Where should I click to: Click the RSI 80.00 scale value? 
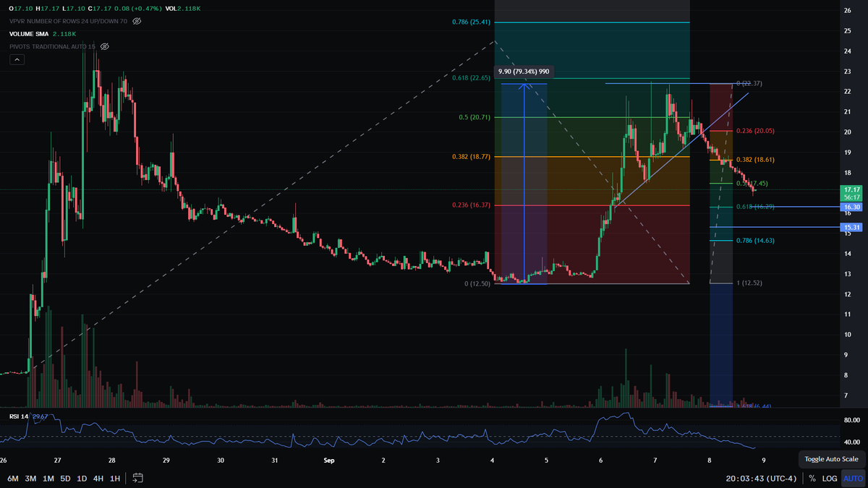pos(851,420)
